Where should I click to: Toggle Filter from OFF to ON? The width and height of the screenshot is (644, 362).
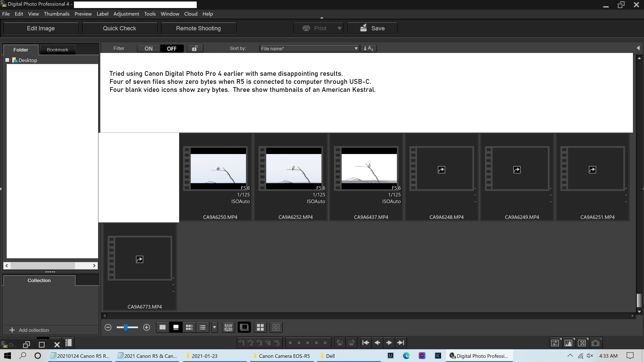click(149, 48)
